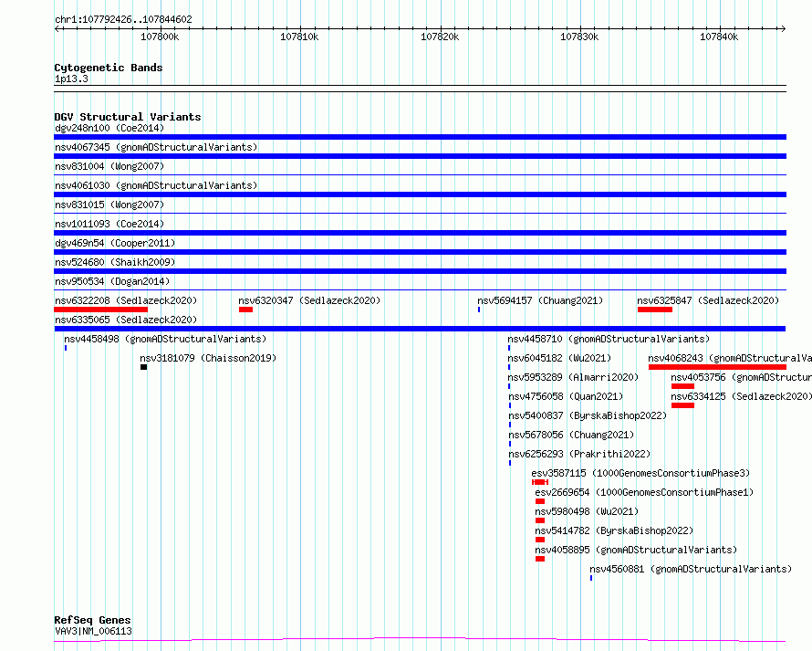Select variant nsv4053756 gnomAD label
Viewport: 812px width, 651px height.
(x=741, y=377)
